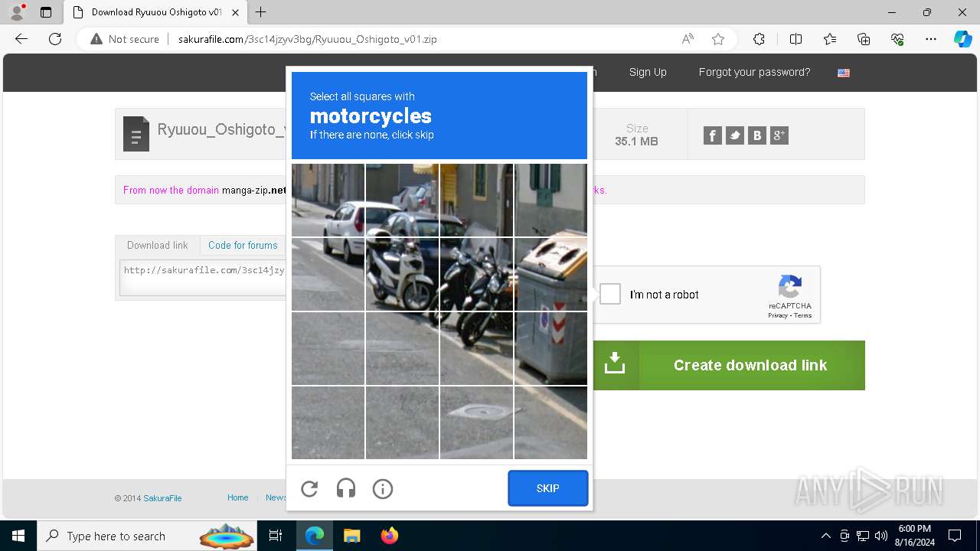Open reCAPTCHA Privacy link

pos(778,315)
